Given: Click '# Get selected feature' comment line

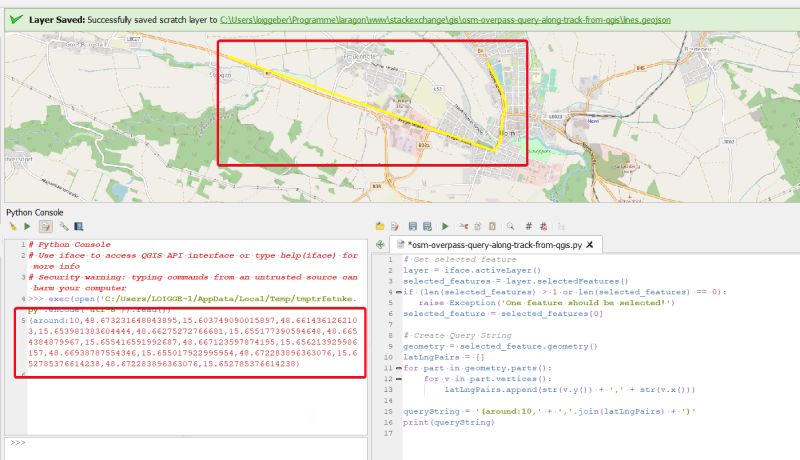Looking at the screenshot, I should coord(460,260).
